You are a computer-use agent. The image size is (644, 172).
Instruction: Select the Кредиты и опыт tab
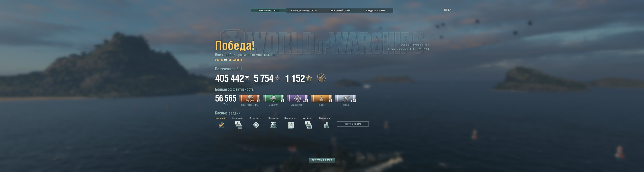[x=375, y=11]
